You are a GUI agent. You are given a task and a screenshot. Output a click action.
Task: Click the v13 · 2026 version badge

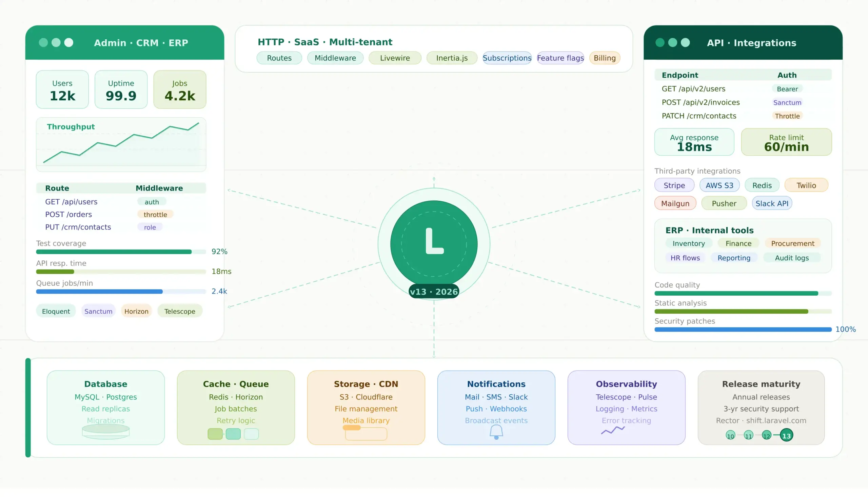[x=433, y=292]
